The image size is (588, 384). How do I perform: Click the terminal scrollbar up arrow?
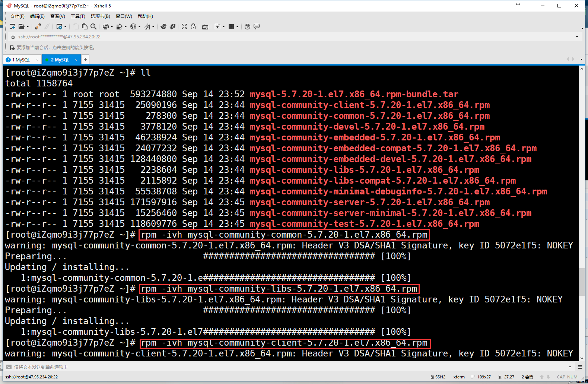pos(582,69)
